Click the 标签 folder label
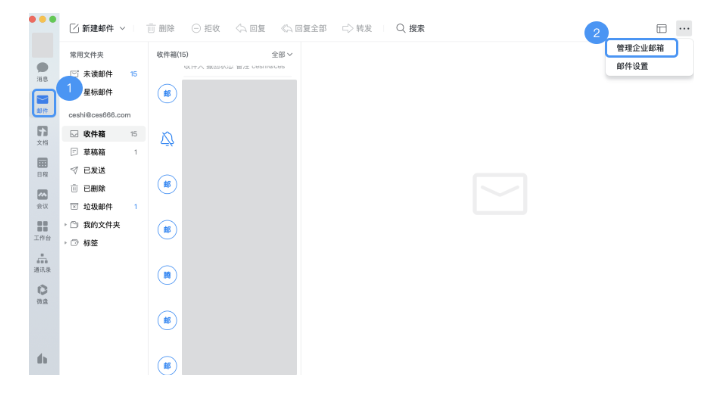Screen dimensions: 723x398 point(90,243)
